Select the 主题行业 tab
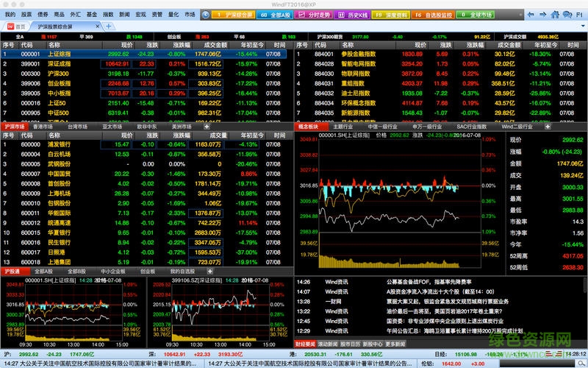The height and width of the screenshot is (368, 588). tap(343, 127)
